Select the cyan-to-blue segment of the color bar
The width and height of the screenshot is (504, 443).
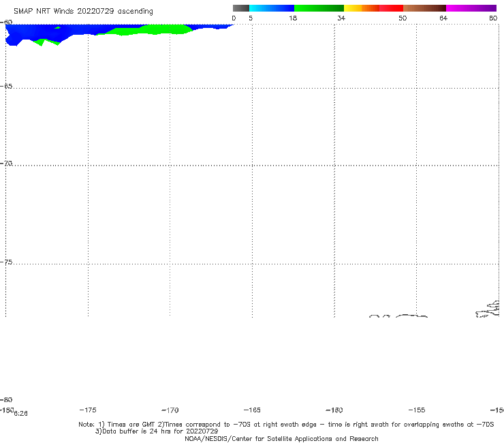point(272,8)
